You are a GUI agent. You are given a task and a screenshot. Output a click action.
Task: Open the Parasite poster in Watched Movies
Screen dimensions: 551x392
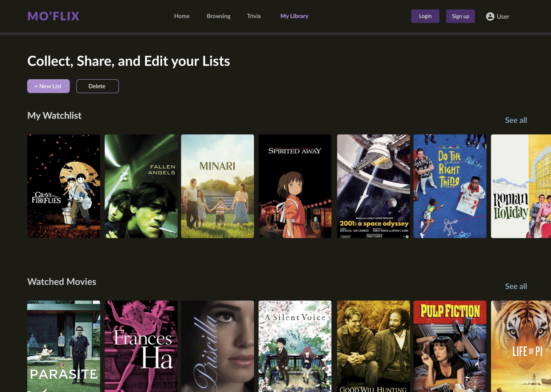click(x=64, y=346)
